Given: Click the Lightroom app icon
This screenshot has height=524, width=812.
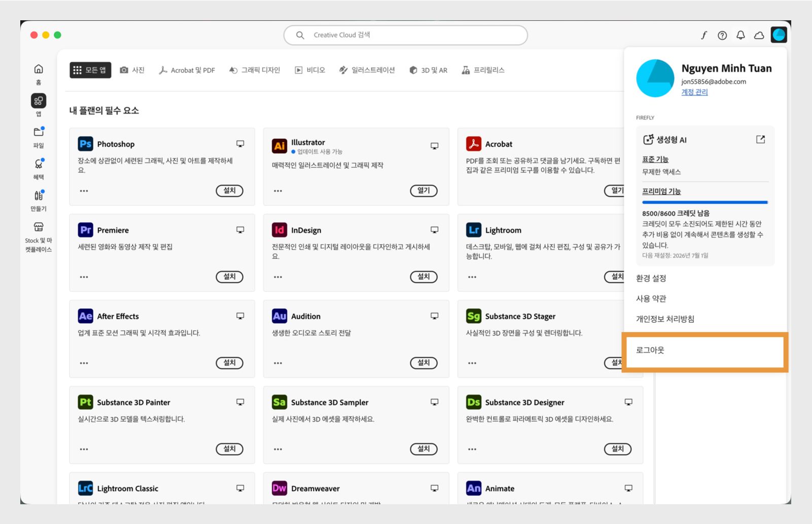Looking at the screenshot, I should [x=474, y=230].
